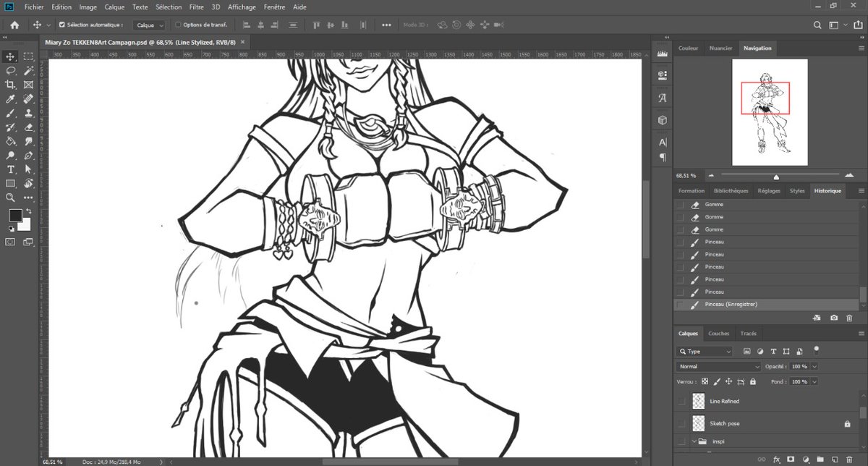
Task: Activate the Clone Stamp tool
Action: pos(29,113)
